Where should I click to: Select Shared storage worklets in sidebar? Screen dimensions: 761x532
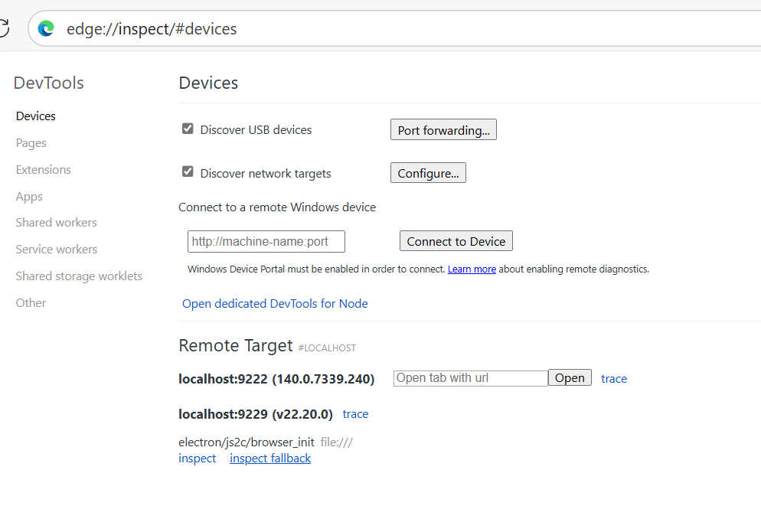pos(79,276)
